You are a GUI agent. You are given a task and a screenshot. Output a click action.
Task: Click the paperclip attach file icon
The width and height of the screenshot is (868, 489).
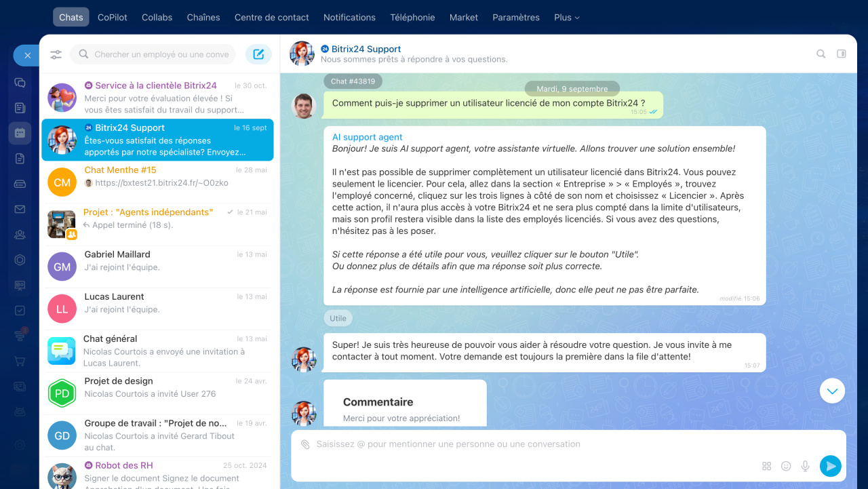click(305, 444)
